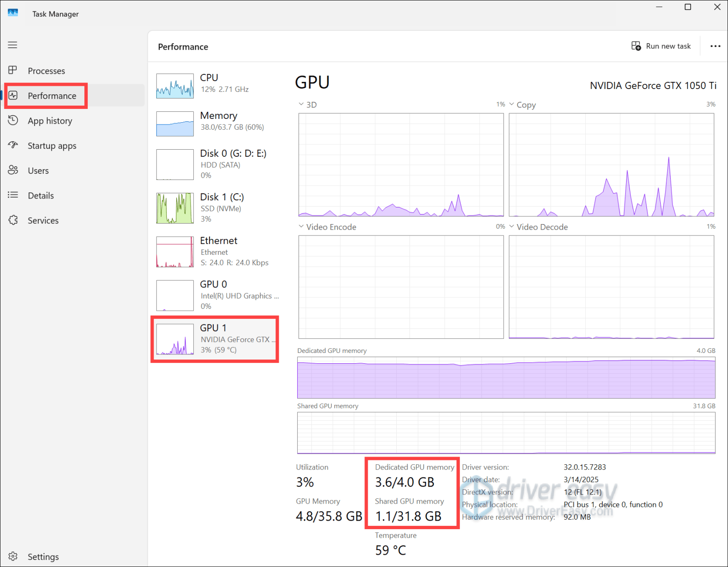Image resolution: width=728 pixels, height=567 pixels.
Task: Click the Run new task button
Action: click(x=662, y=46)
